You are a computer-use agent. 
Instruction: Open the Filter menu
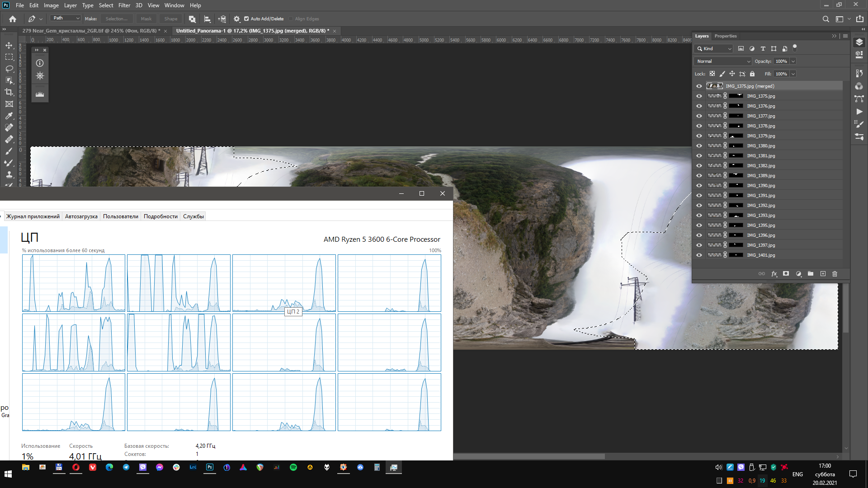[x=124, y=5]
